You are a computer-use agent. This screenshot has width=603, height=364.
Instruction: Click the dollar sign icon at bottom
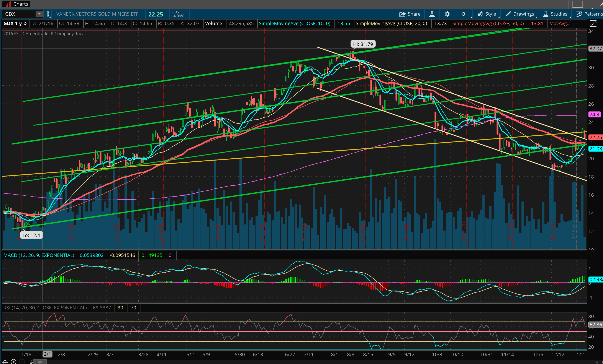(31, 362)
